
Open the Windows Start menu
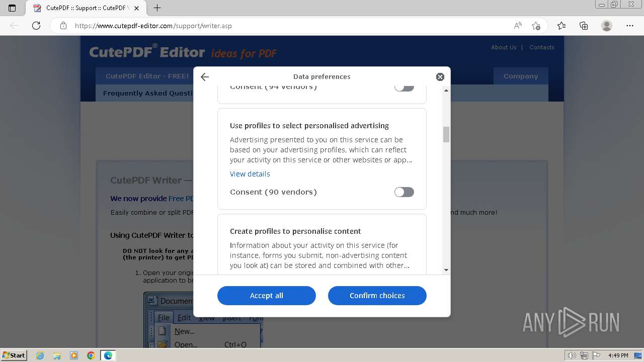[14, 355]
